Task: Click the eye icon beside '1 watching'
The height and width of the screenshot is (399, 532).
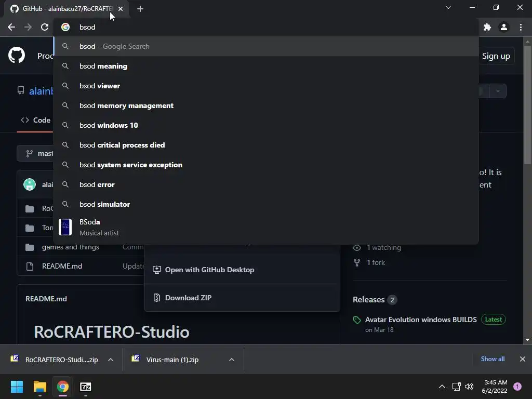Action: (357, 248)
